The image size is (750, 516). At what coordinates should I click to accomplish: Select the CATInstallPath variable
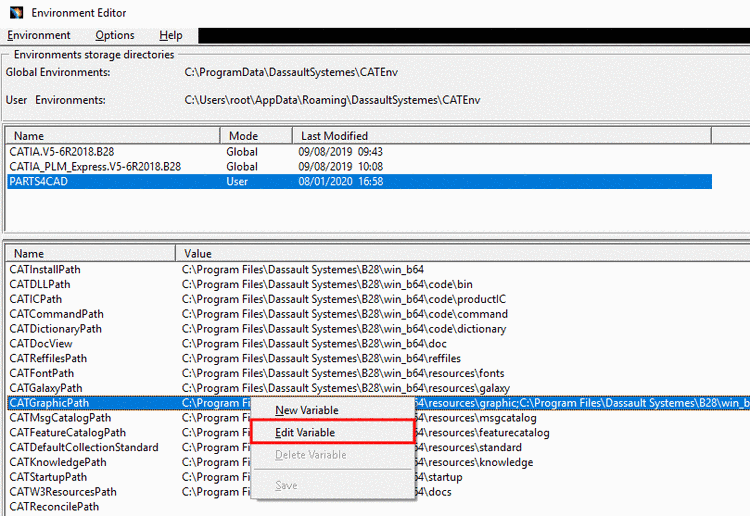pos(45,270)
